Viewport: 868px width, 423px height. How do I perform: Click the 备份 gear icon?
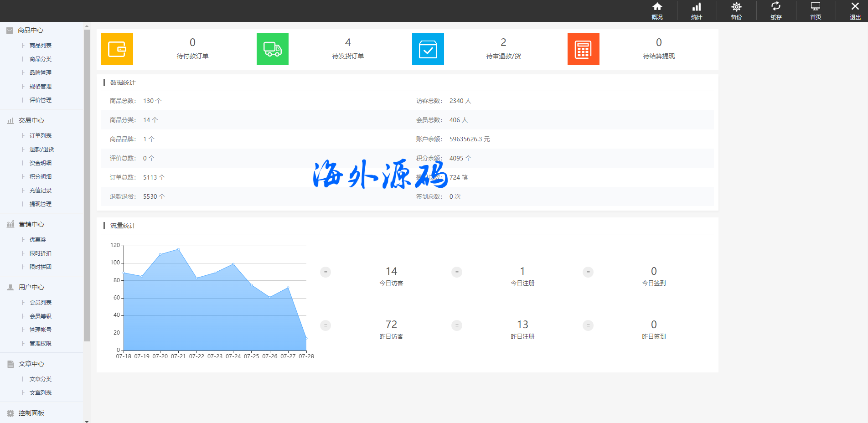point(736,10)
